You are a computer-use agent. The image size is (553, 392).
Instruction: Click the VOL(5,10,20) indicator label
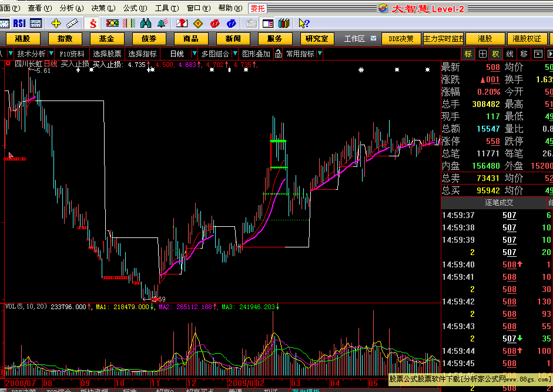(x=26, y=307)
